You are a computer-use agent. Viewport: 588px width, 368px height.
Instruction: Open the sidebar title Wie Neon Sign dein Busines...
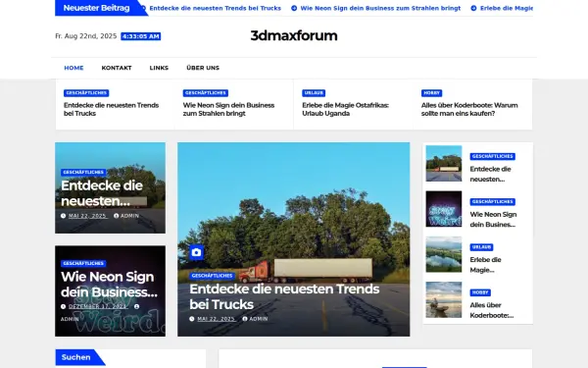tap(493, 220)
